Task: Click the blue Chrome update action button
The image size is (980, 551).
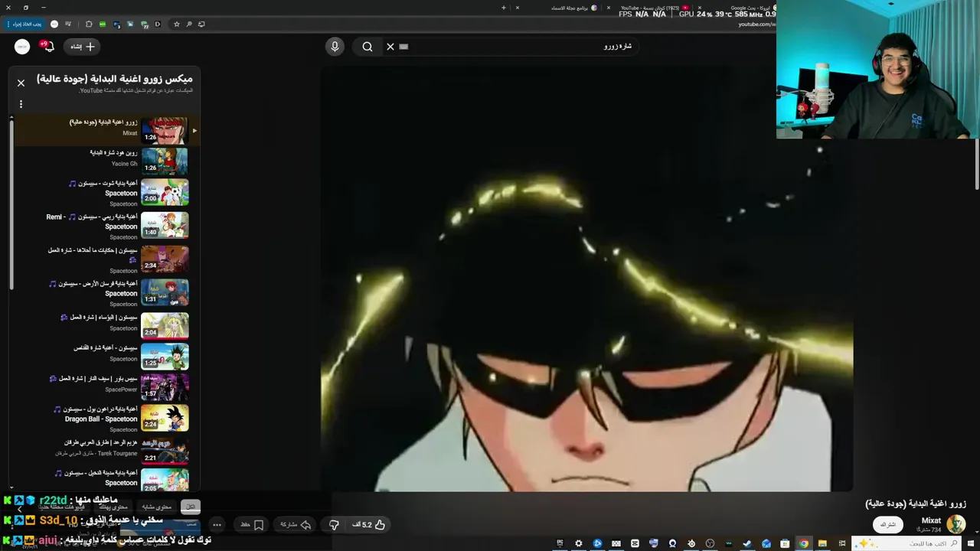Action: click(25, 24)
